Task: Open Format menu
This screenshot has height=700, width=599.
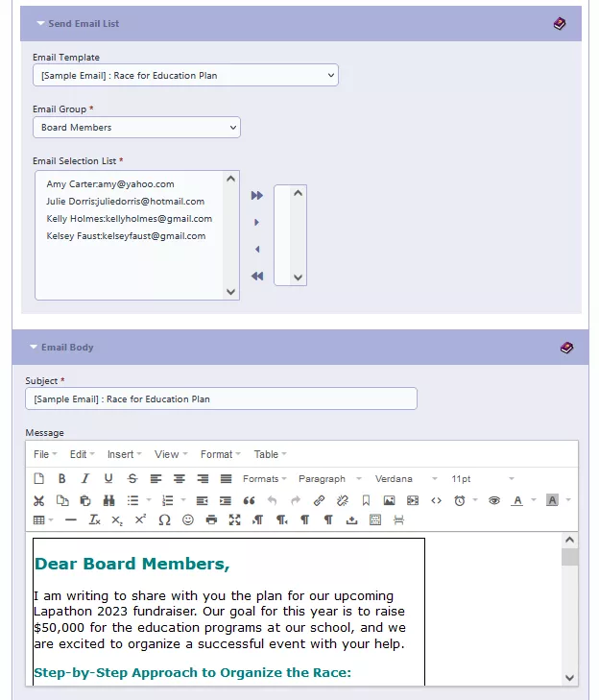Action: [x=220, y=454]
